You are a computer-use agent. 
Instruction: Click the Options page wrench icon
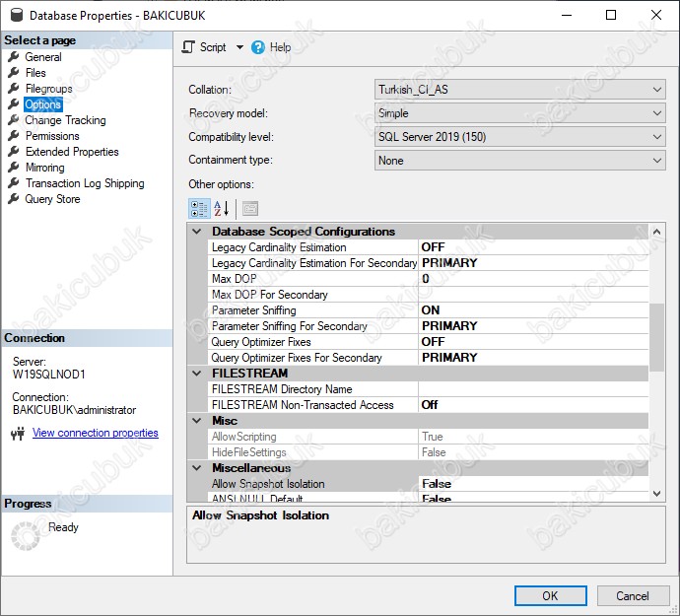(14, 104)
